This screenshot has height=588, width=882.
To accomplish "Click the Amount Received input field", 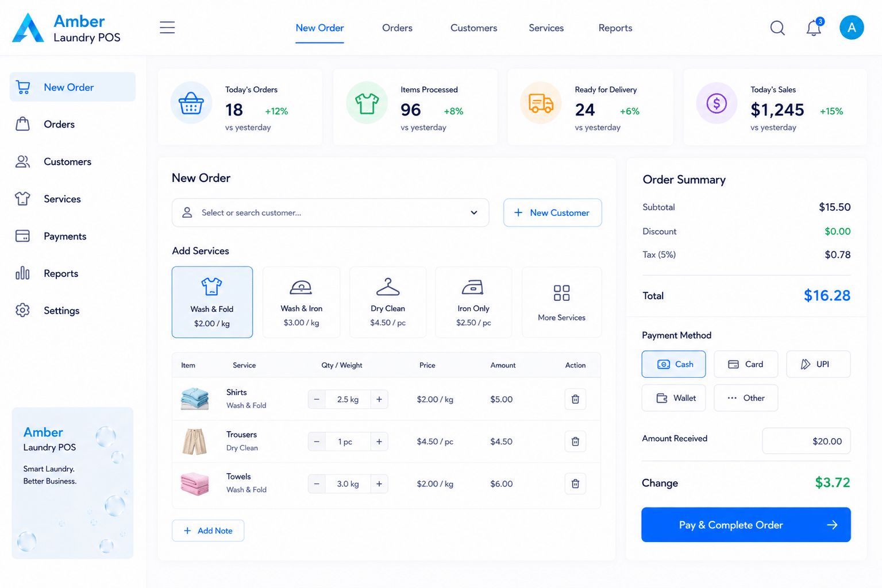I will coord(806,441).
